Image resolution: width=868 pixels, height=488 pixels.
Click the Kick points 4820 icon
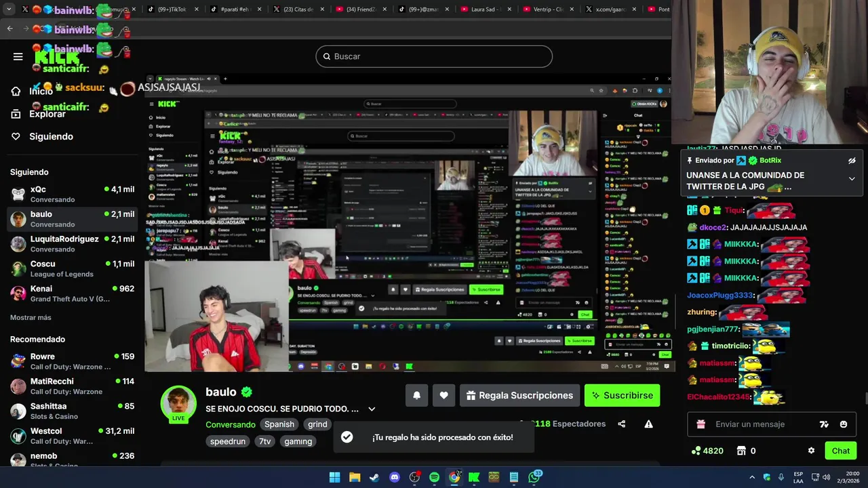point(707,451)
